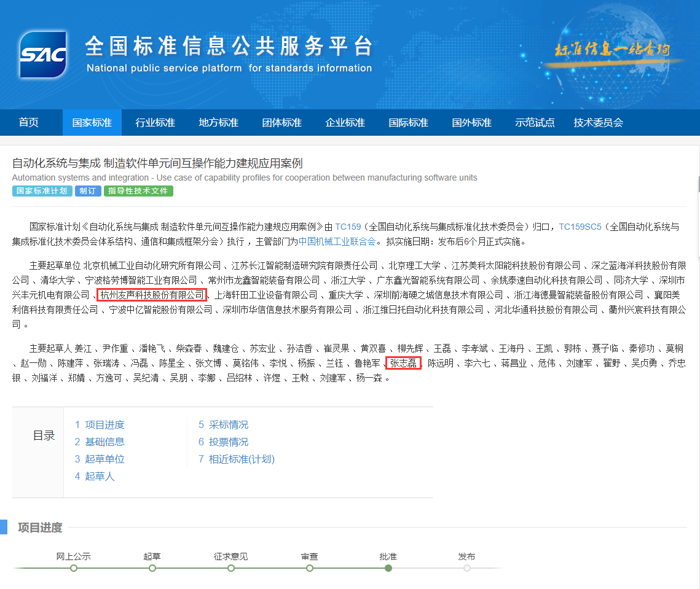700x589 pixels.
Task: Jump to 4 起草人 in contents
Action: 95,476
